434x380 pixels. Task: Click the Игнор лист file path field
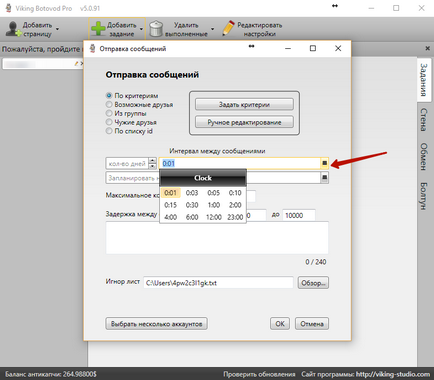point(218,283)
